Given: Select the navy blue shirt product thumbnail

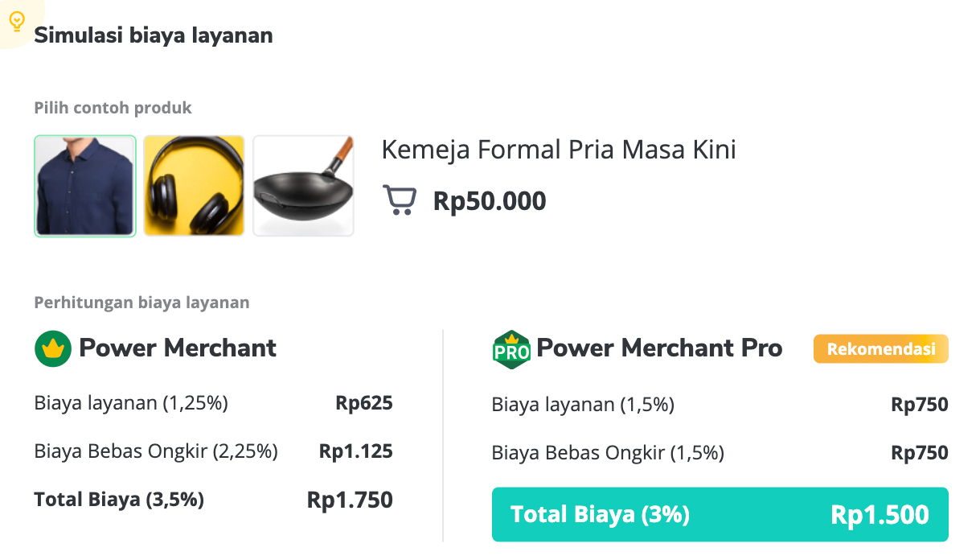Looking at the screenshot, I should coord(85,186).
